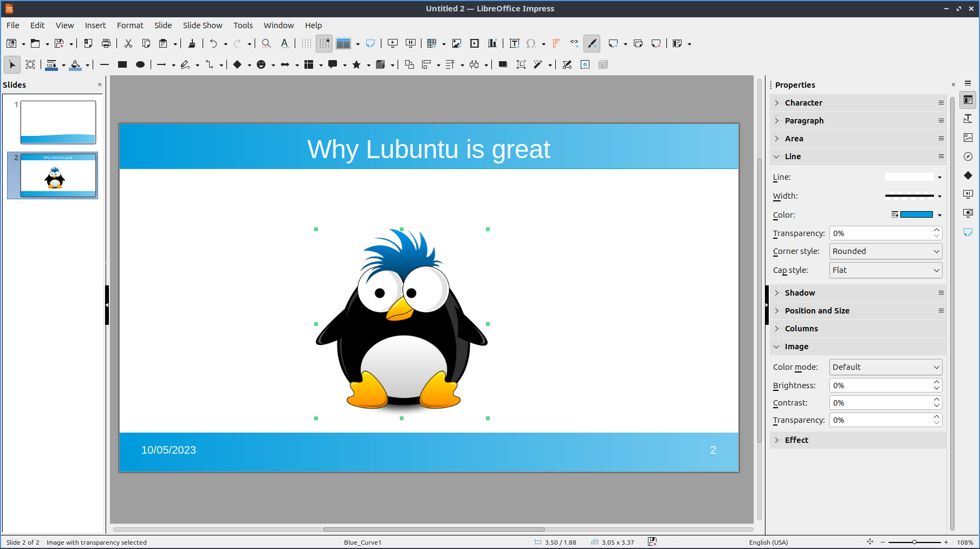Toggle Snap to Grid in the toolbar
Screen dimensions: 980x549
324,43
